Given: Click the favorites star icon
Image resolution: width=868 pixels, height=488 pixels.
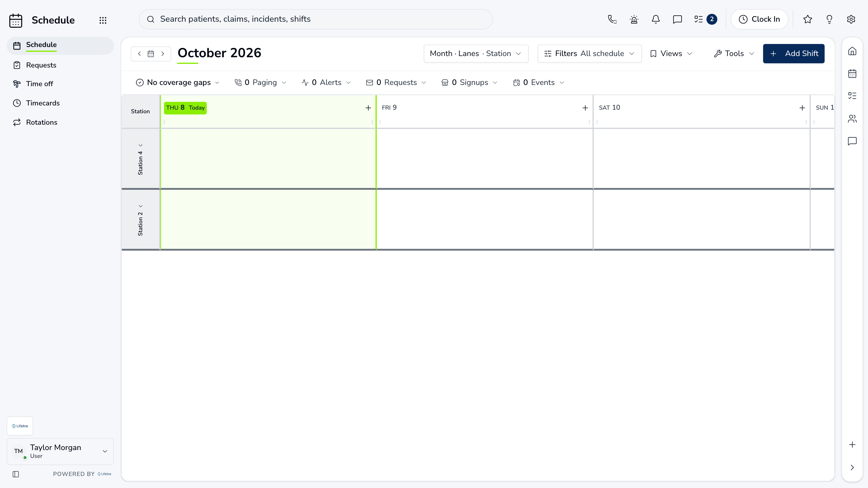Looking at the screenshot, I should click(x=808, y=19).
